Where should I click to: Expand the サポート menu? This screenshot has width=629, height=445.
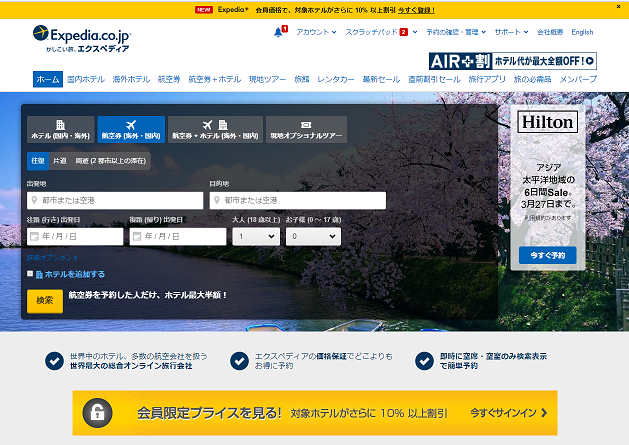[x=511, y=32]
